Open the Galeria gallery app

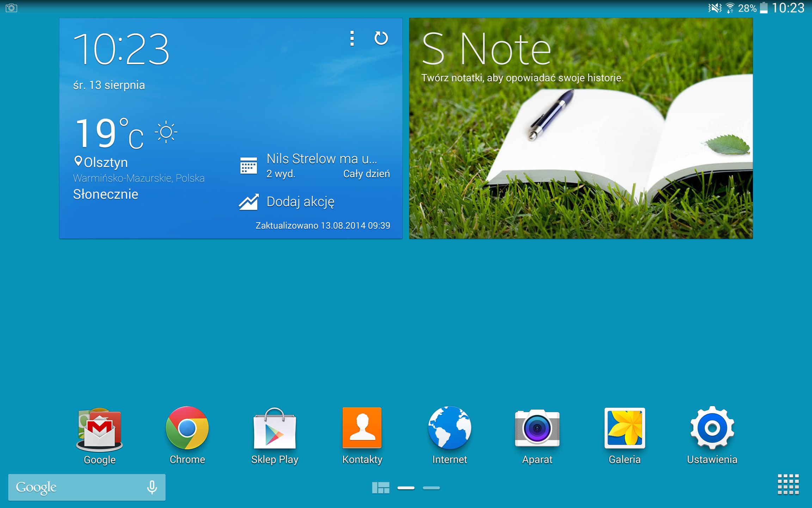point(625,428)
